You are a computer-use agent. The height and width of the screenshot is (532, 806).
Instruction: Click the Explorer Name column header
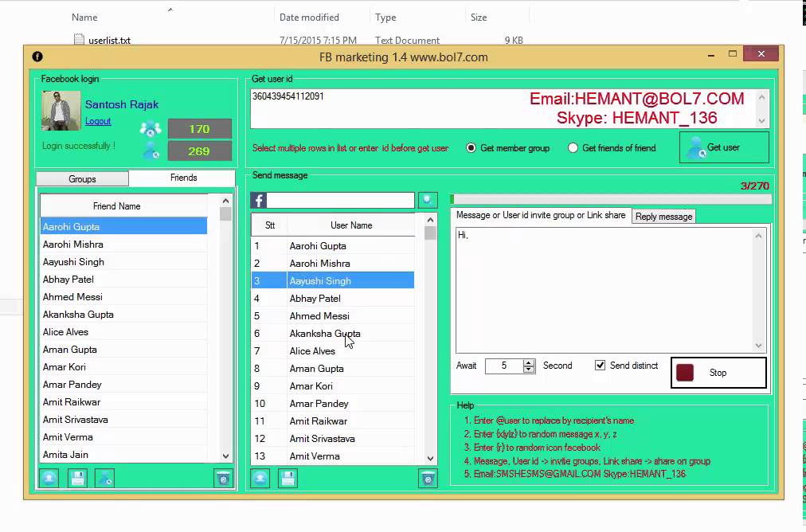pyautogui.click(x=84, y=18)
